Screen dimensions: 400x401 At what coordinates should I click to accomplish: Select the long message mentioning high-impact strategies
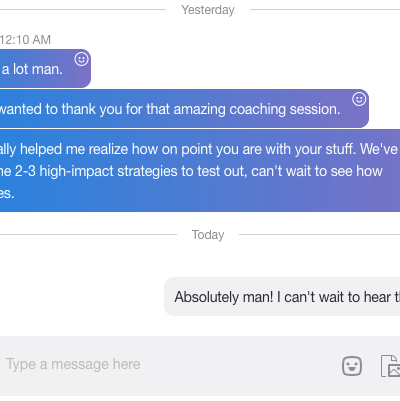click(x=200, y=170)
